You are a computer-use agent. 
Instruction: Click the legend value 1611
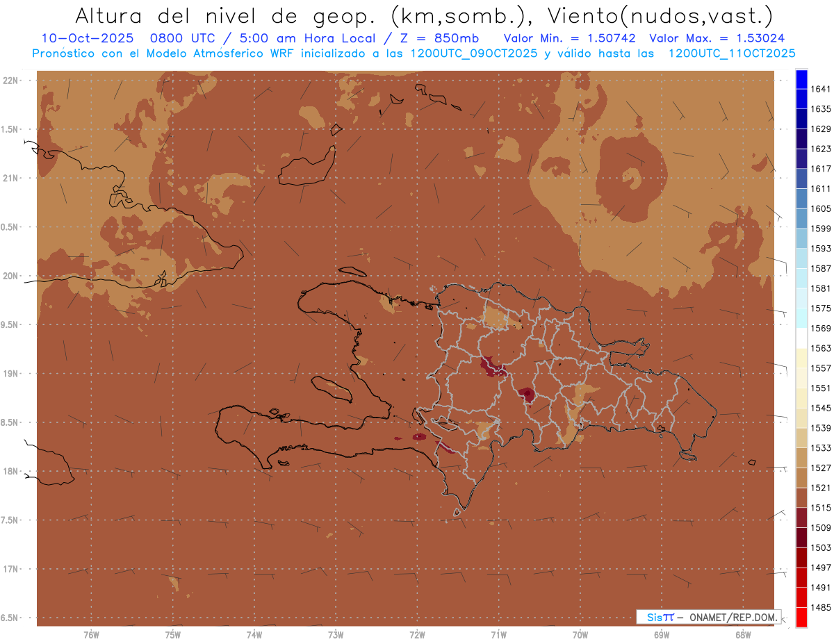point(821,189)
